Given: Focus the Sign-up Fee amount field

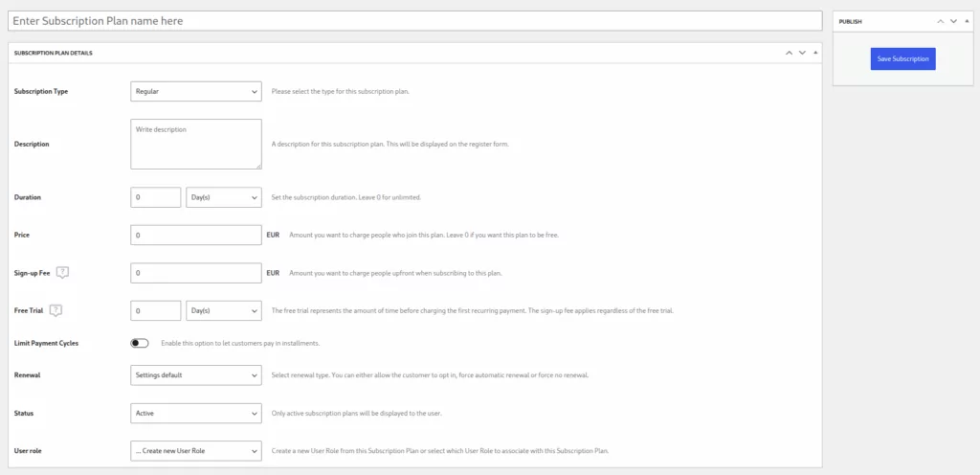Looking at the screenshot, I should click(196, 273).
